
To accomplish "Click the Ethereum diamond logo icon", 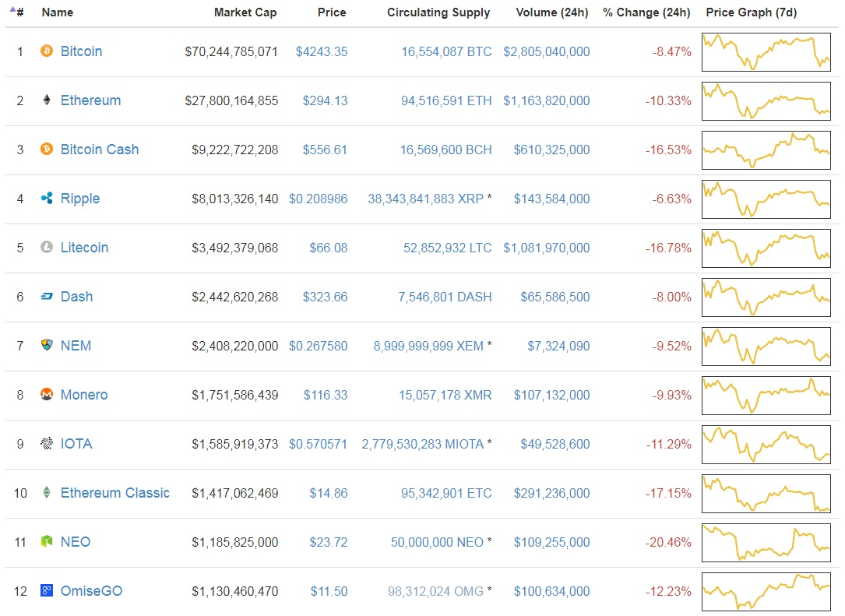I will coord(47,100).
